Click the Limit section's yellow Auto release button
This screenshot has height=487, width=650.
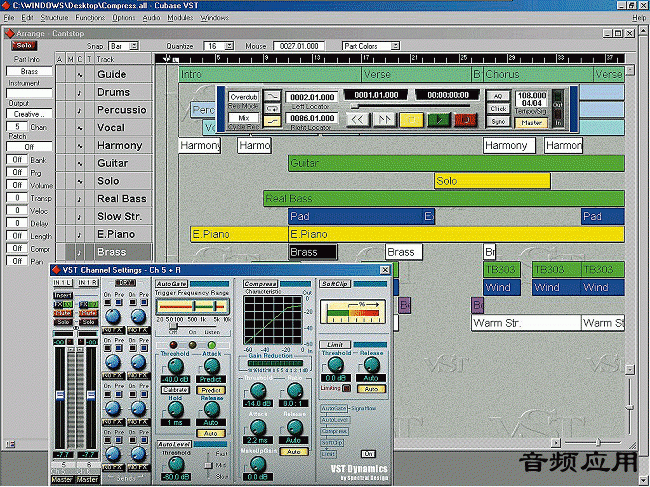point(371,389)
